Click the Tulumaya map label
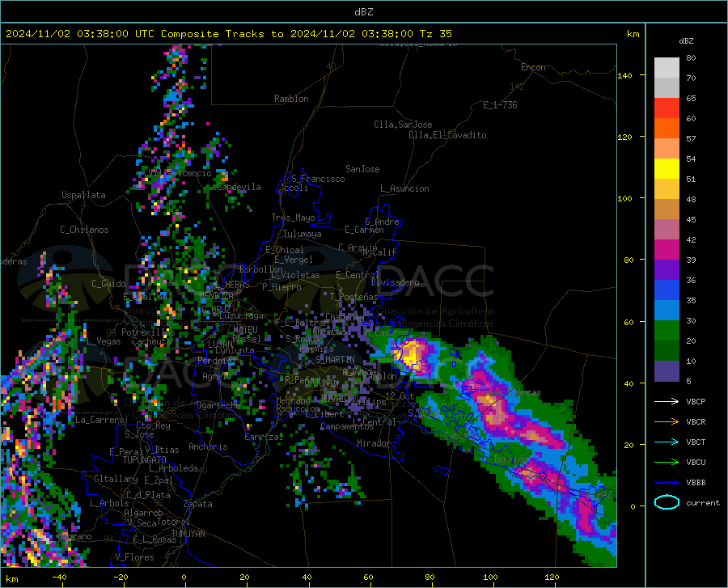Screen dimensions: 728x588 [303, 234]
